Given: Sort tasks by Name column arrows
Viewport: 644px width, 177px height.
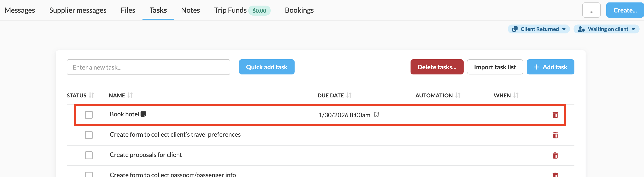Looking at the screenshot, I should tap(130, 95).
